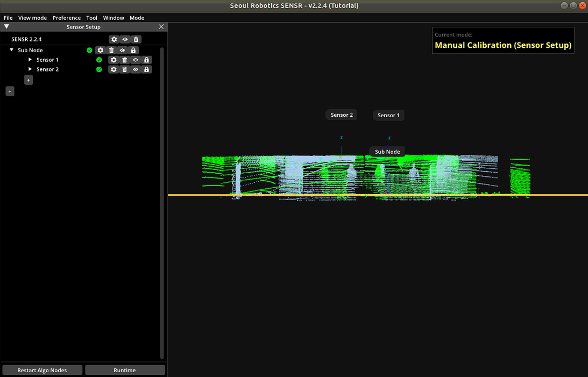588x377 pixels.
Task: Add a new sensor under Sub Node
Action: [x=29, y=80]
